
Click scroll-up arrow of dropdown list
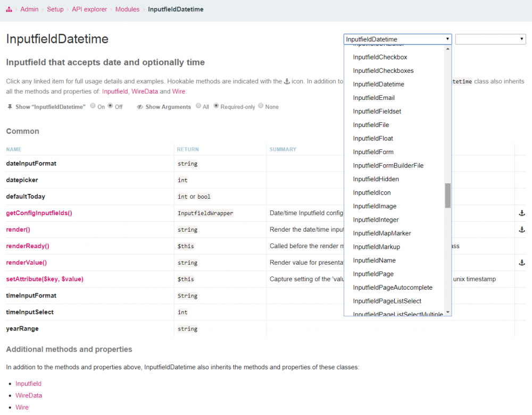click(447, 49)
